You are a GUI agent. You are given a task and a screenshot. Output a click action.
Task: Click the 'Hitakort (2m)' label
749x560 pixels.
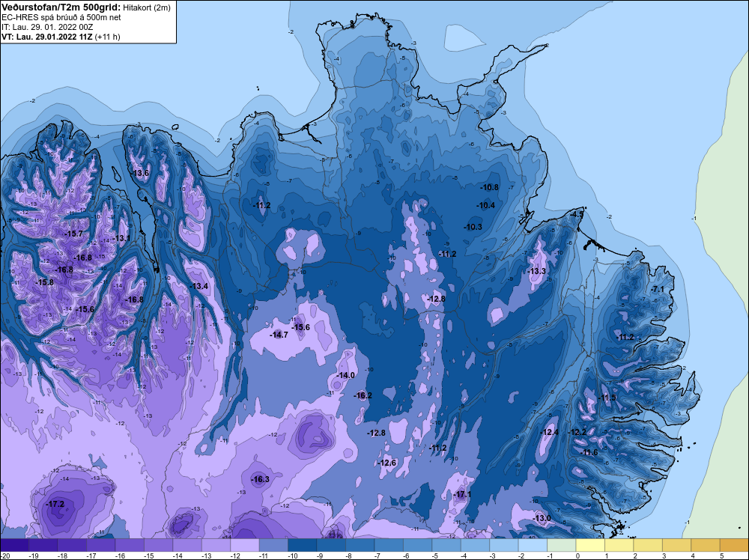point(147,7)
